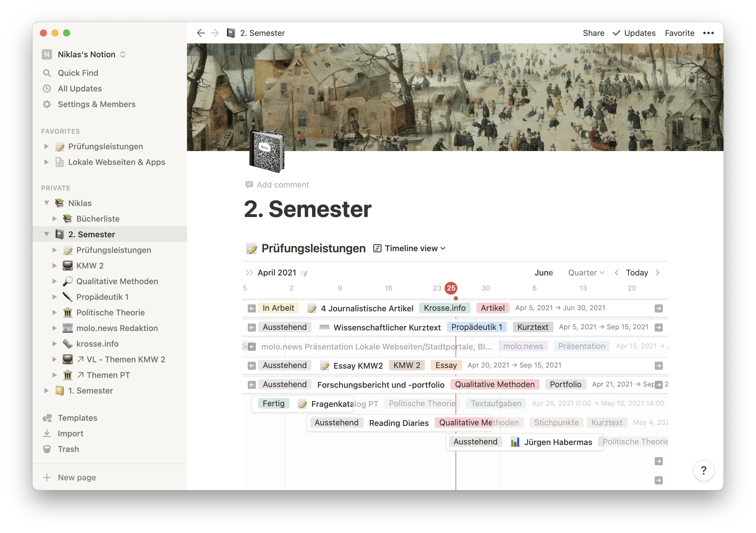This screenshot has height=533, width=756.
Task: Click the back navigation arrow
Action: 201,33
